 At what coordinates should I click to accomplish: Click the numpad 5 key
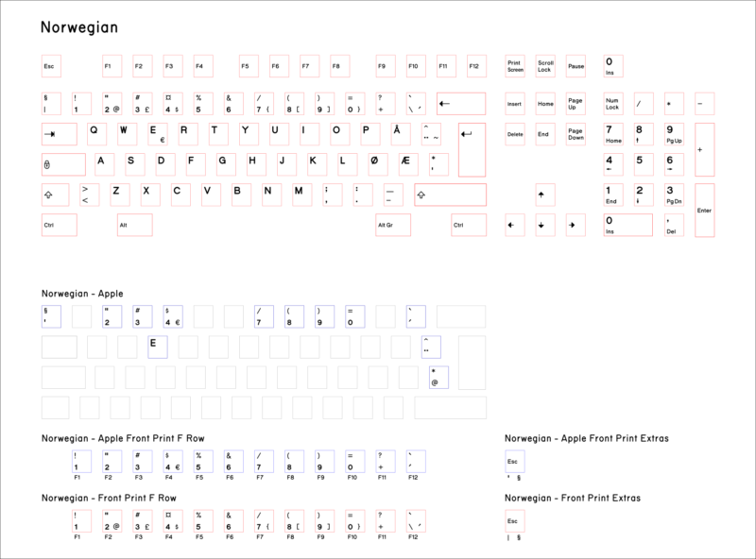(x=644, y=164)
